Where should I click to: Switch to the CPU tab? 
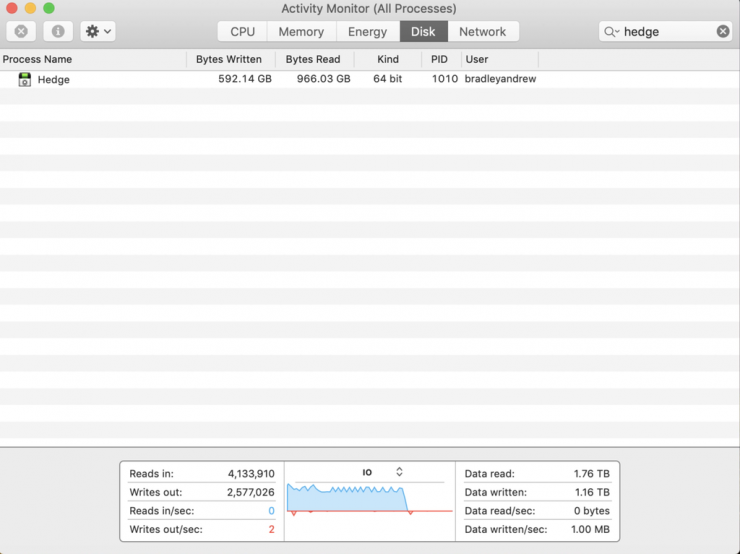point(242,31)
